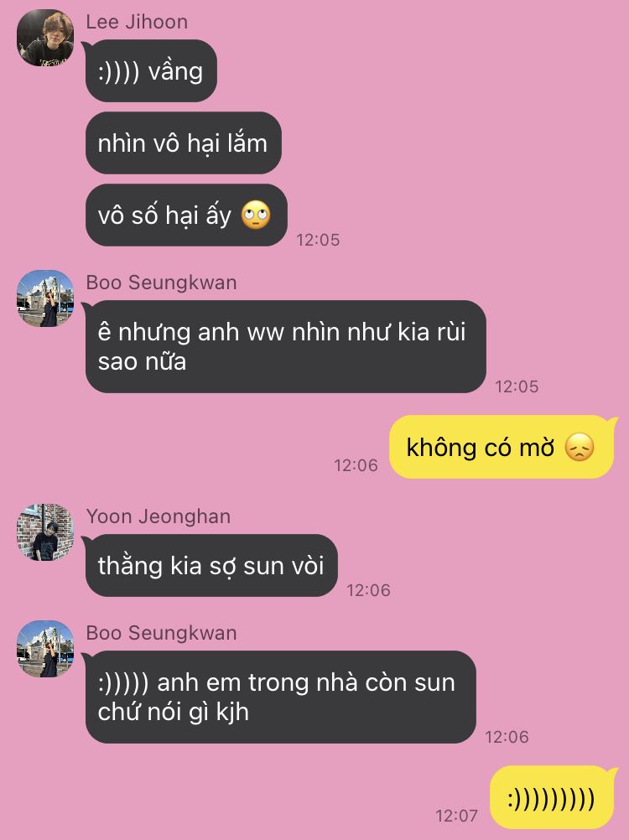Image resolution: width=629 pixels, height=840 pixels.
Task: Tap Boo Seungkwan's avatar above 'ê nhưng anh ww'
Action: 45,298
